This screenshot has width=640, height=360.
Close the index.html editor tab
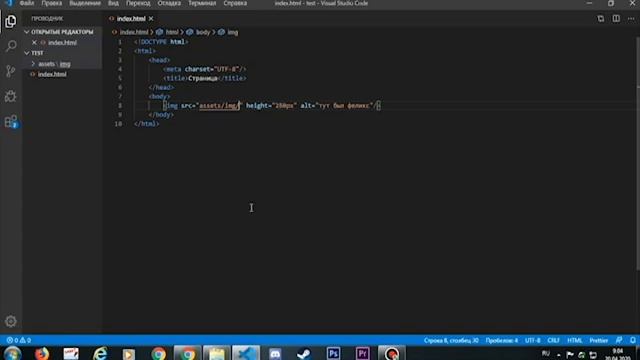pyautogui.click(x=151, y=19)
